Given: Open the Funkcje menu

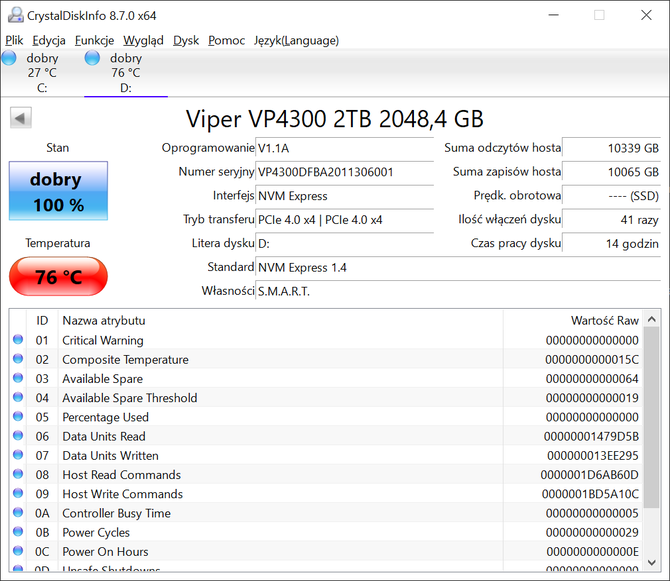Looking at the screenshot, I should click(x=94, y=41).
